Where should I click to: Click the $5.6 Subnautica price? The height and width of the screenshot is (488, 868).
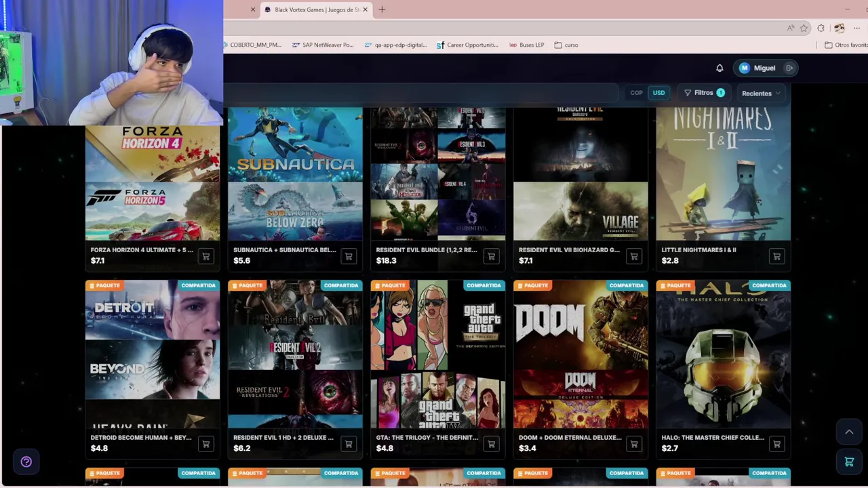(241, 260)
